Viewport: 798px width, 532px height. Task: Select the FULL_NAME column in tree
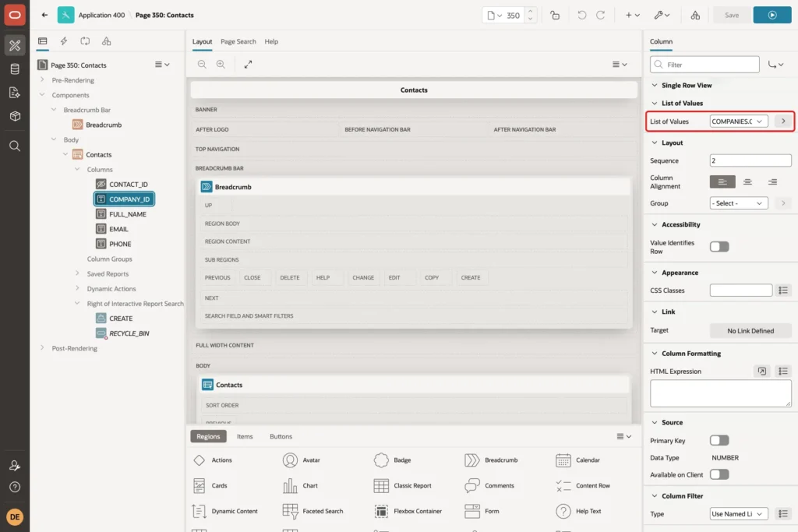click(128, 214)
